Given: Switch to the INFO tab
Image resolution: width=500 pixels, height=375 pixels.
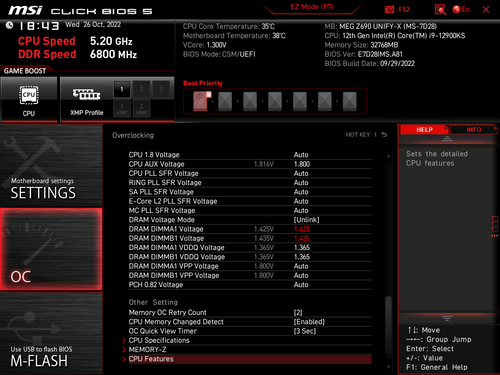Looking at the screenshot, I should (474, 130).
